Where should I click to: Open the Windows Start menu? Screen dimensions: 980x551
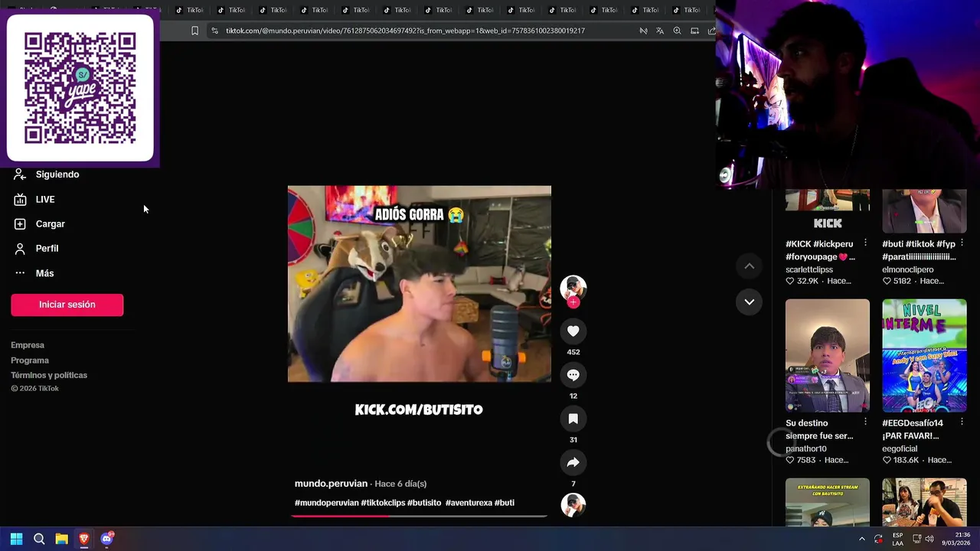[16, 539]
